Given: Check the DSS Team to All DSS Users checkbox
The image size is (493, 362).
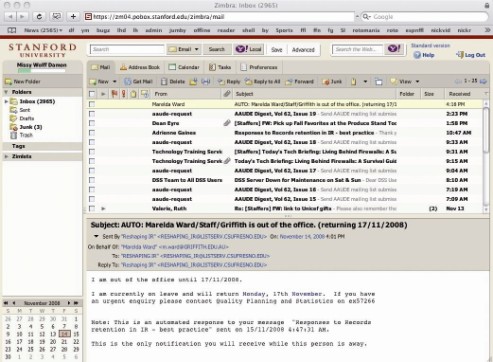Looking at the screenshot, I should coord(92,180).
